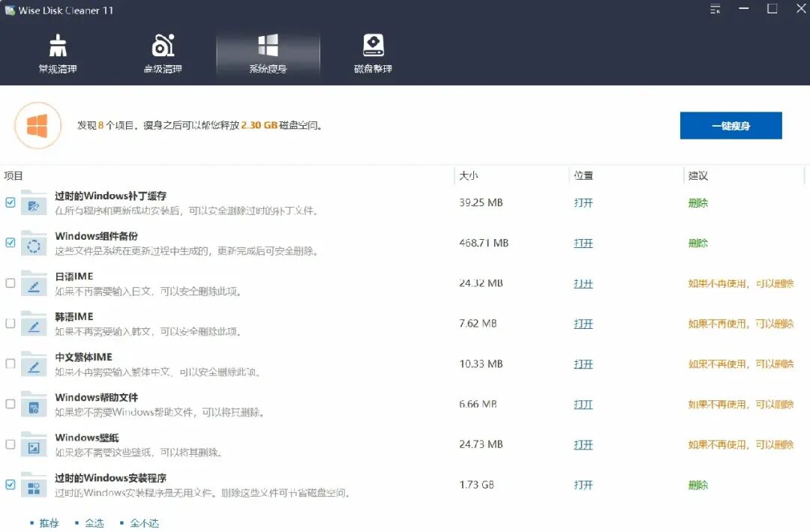Click the 过时的Windows安装程序 folder icon
This screenshot has height=532, width=810.
pos(34,485)
